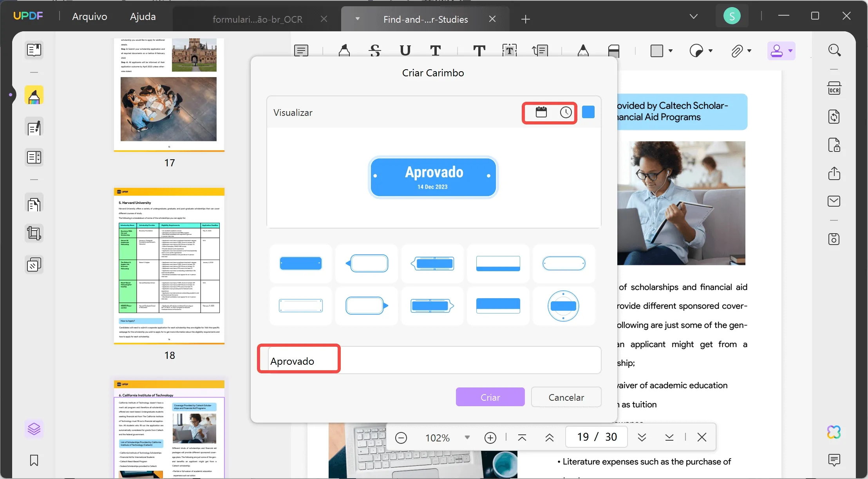Image resolution: width=868 pixels, height=479 pixels.
Task: Select the Eraser tool
Action: coord(613,50)
